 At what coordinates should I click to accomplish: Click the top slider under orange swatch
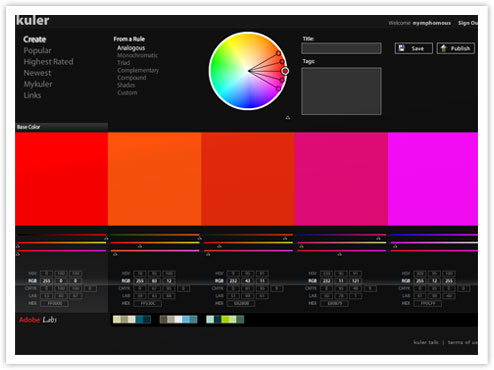(x=155, y=235)
